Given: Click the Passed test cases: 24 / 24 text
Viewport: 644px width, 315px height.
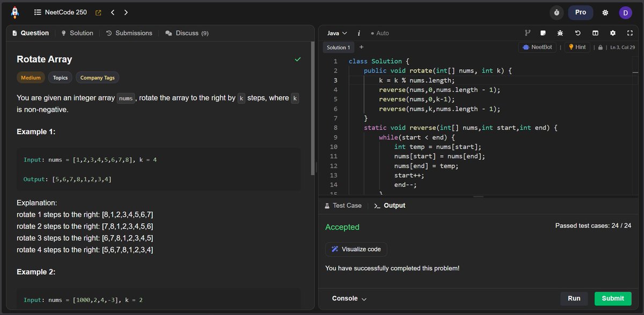Looking at the screenshot, I should (x=593, y=226).
